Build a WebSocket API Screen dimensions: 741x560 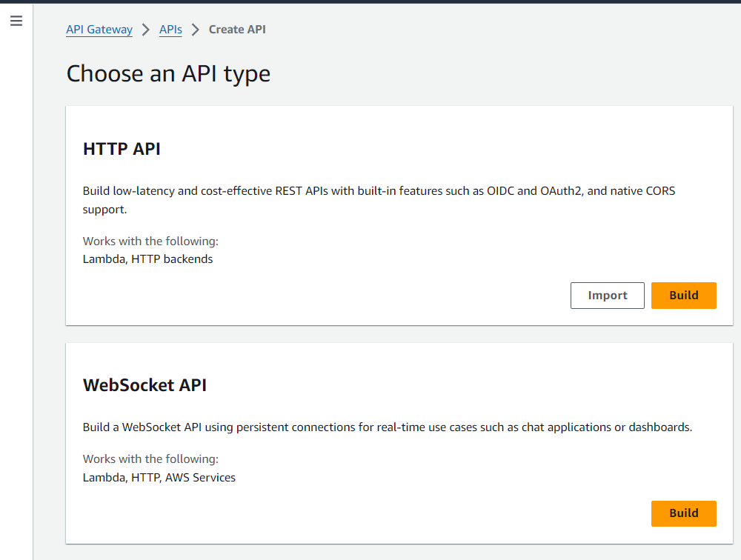click(x=683, y=513)
